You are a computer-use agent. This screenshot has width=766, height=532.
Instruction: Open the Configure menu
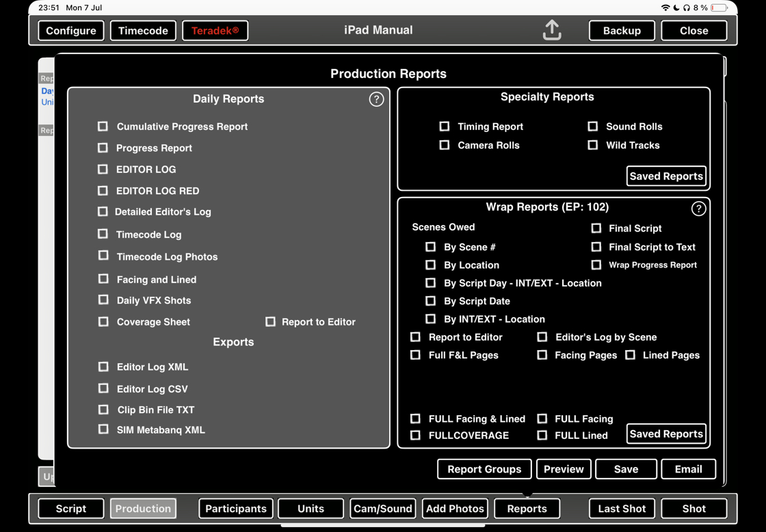click(71, 30)
